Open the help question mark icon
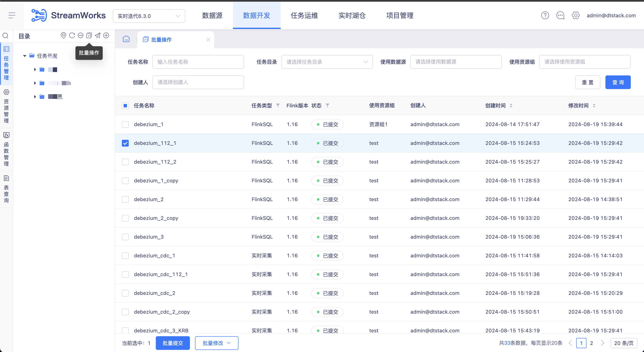The width and height of the screenshot is (644, 352). 545,15
